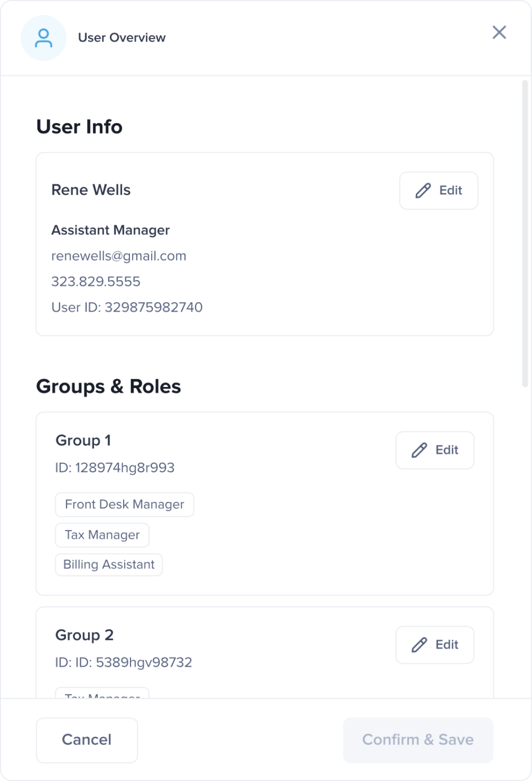The height and width of the screenshot is (781, 532).
Task: Click the User ID 329875982740 text
Action: 127,307
